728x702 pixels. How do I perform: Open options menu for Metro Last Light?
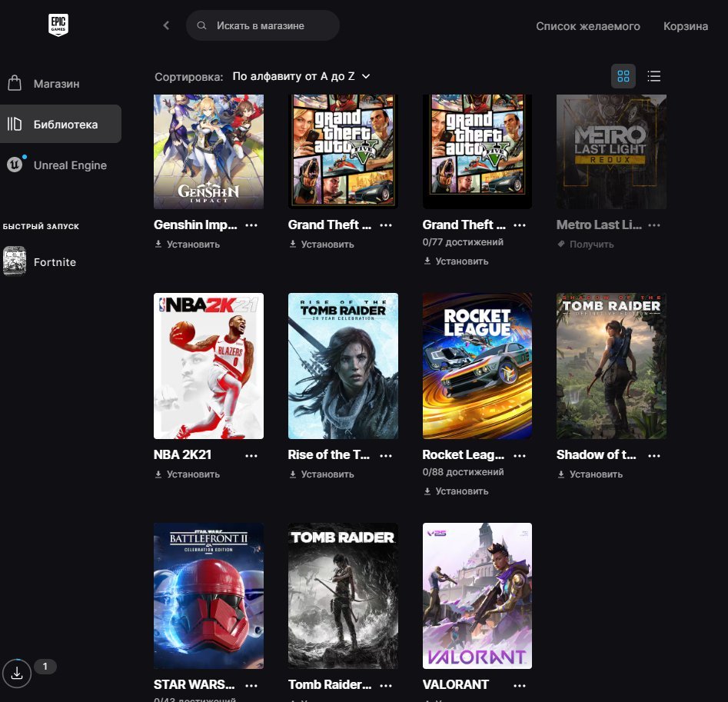[x=654, y=225]
